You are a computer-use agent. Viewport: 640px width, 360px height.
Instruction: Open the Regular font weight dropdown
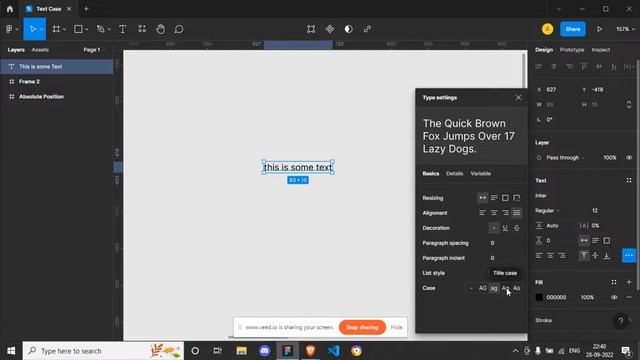(547, 211)
